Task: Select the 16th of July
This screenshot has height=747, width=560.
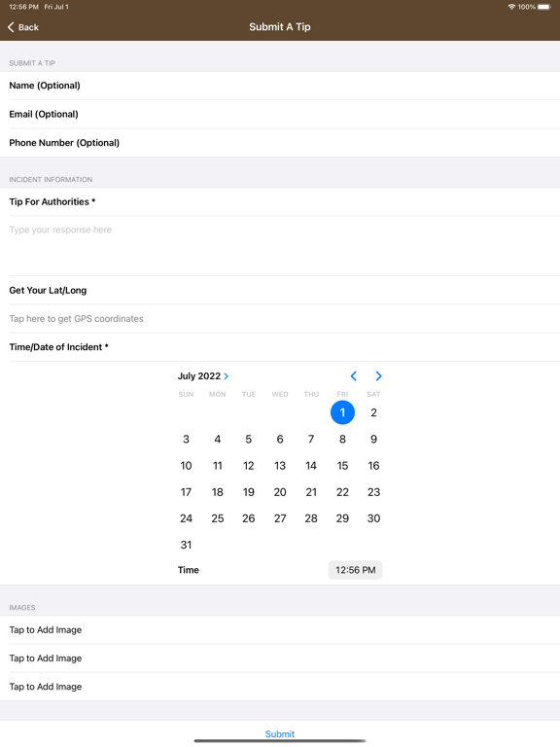Action: (373, 466)
